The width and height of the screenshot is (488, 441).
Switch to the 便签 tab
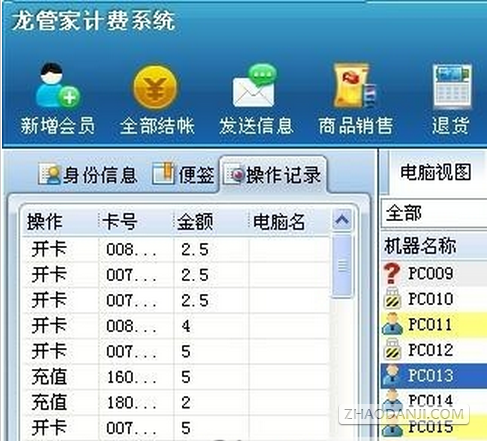pos(183,175)
